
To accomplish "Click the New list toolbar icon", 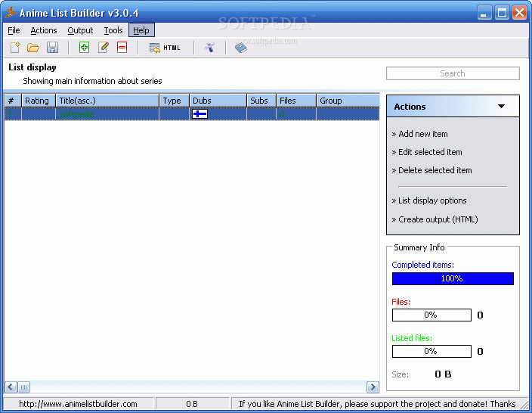I will pyautogui.click(x=15, y=47).
